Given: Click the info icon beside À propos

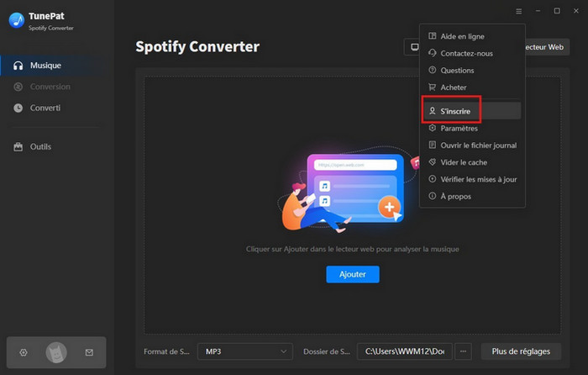Looking at the screenshot, I should 433,196.
